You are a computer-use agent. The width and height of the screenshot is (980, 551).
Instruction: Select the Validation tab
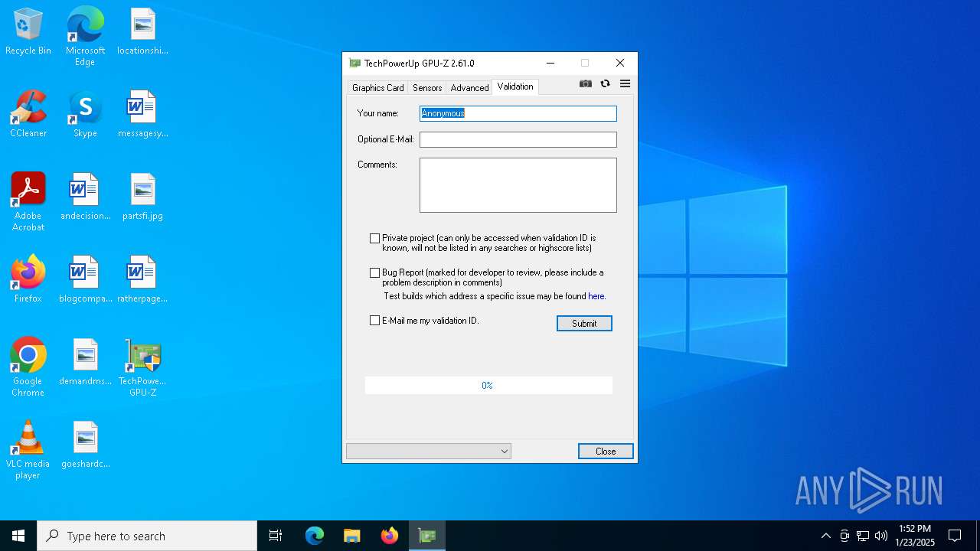515,86
